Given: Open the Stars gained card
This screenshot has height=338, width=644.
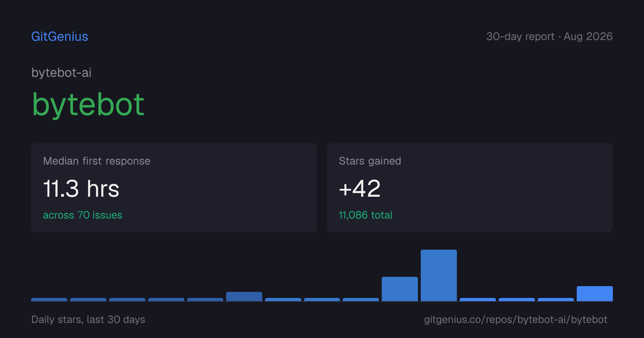Looking at the screenshot, I should point(470,188).
